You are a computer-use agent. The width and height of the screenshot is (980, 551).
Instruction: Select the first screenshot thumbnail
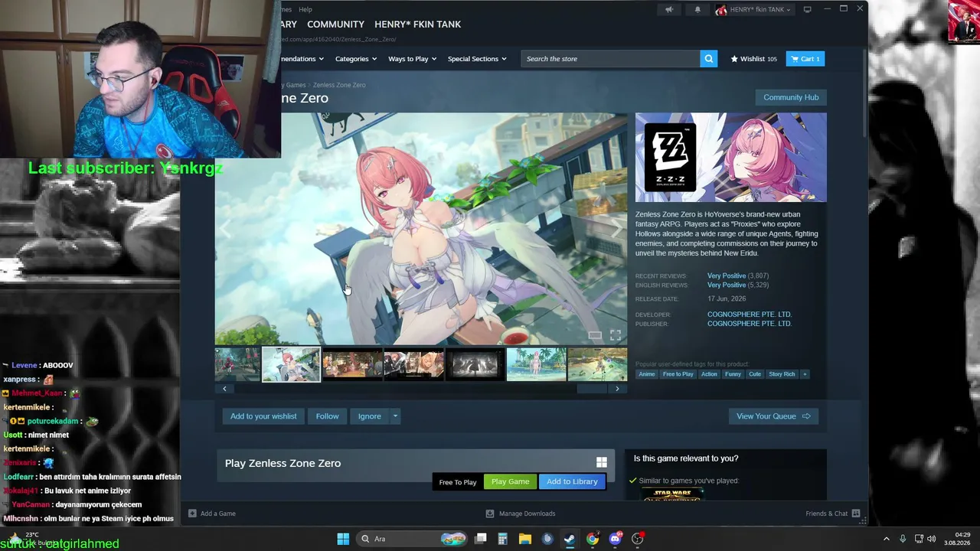[x=237, y=364]
